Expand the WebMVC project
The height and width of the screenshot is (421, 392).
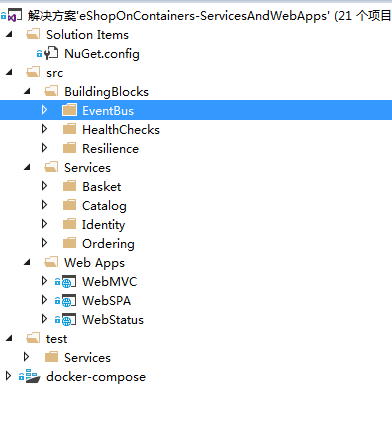[44, 281]
